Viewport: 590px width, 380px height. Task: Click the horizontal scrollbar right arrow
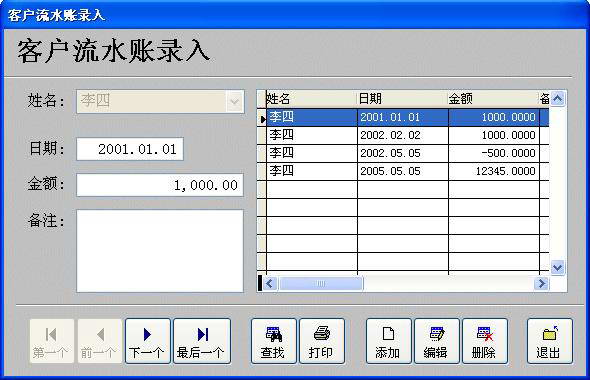[x=541, y=283]
